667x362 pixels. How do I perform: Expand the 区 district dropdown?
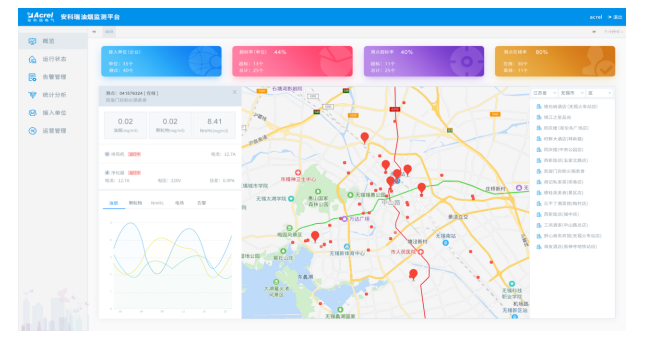point(599,93)
